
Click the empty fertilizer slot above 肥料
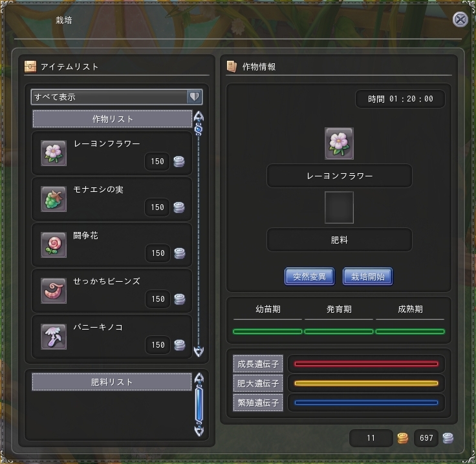pos(339,207)
